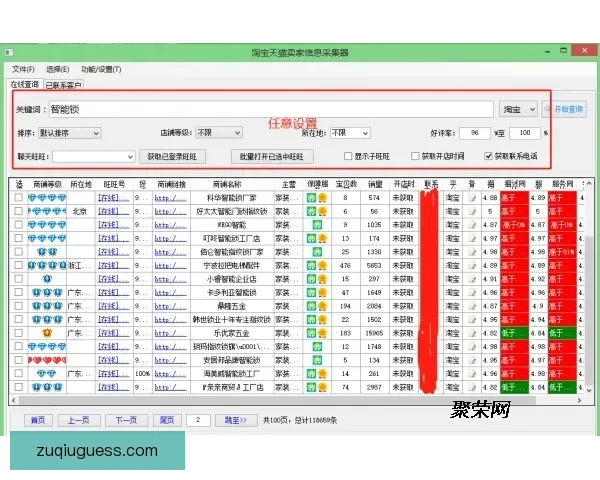Click the green guarantee icon in the 卡多利亚智能锁 row
This screenshot has height=480, width=600.
(x=311, y=292)
